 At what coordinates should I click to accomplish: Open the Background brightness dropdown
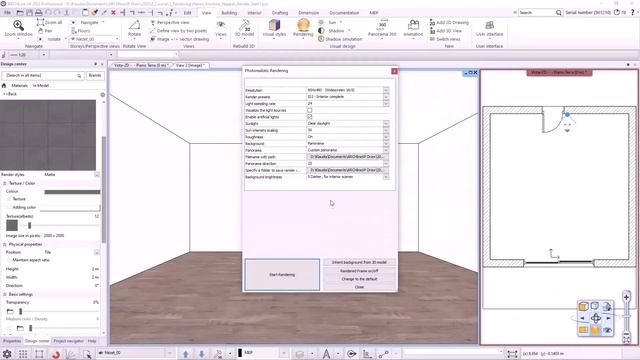(386, 177)
